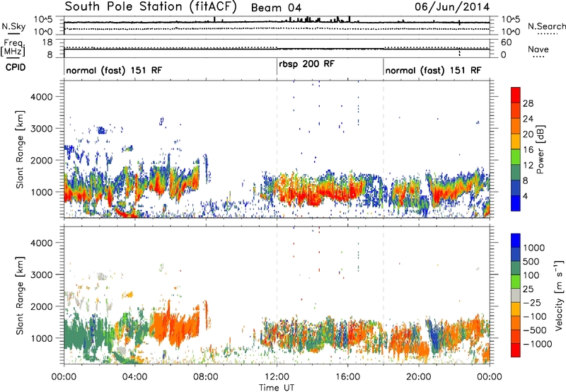
Task: Click the dashed 12:00 marker in Power panel
Action: coord(277,149)
